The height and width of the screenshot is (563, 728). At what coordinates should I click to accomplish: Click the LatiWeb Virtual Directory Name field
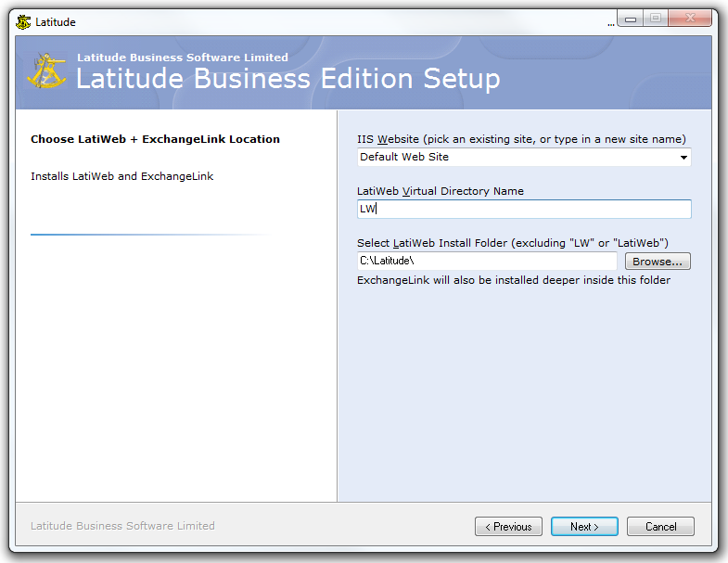click(x=524, y=210)
